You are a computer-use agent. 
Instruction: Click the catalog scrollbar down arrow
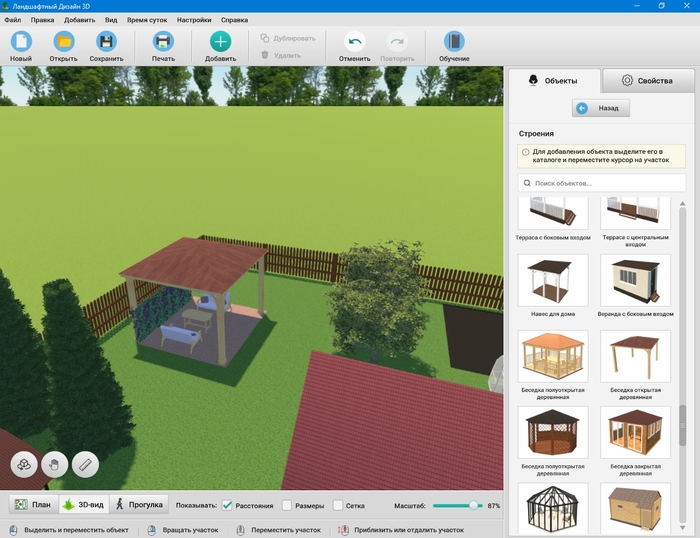point(682,528)
